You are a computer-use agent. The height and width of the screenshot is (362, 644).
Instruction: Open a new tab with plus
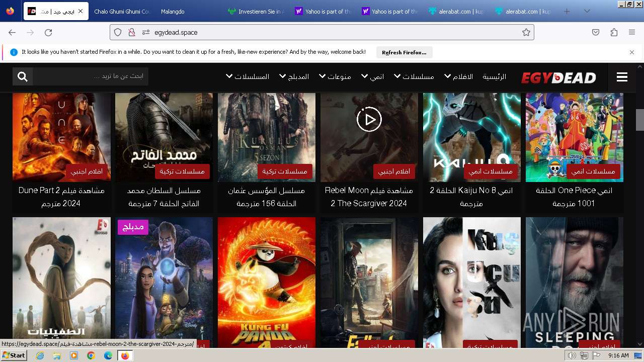[x=567, y=11]
